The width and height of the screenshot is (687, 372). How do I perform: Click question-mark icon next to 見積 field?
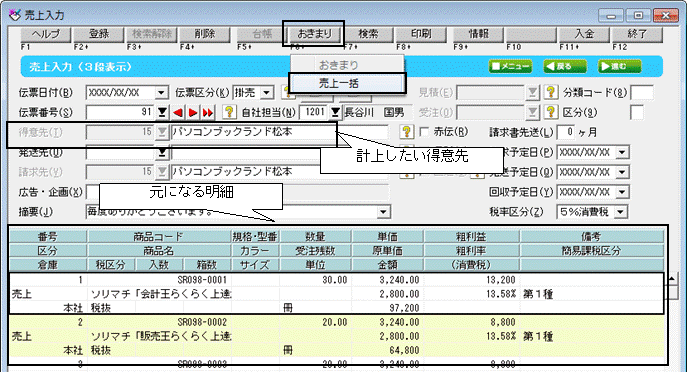click(550, 92)
